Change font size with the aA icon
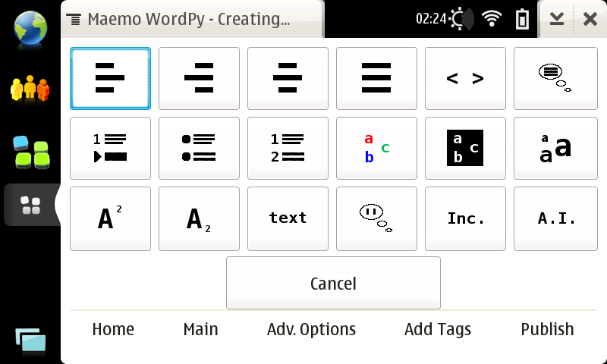This screenshot has height=364, width=607. click(554, 148)
